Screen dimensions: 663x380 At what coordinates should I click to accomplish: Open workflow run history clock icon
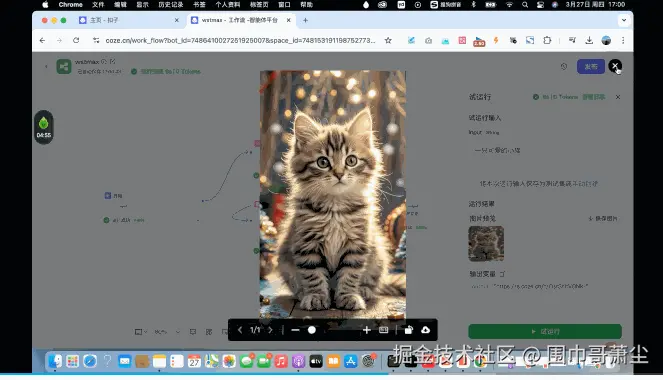point(564,66)
